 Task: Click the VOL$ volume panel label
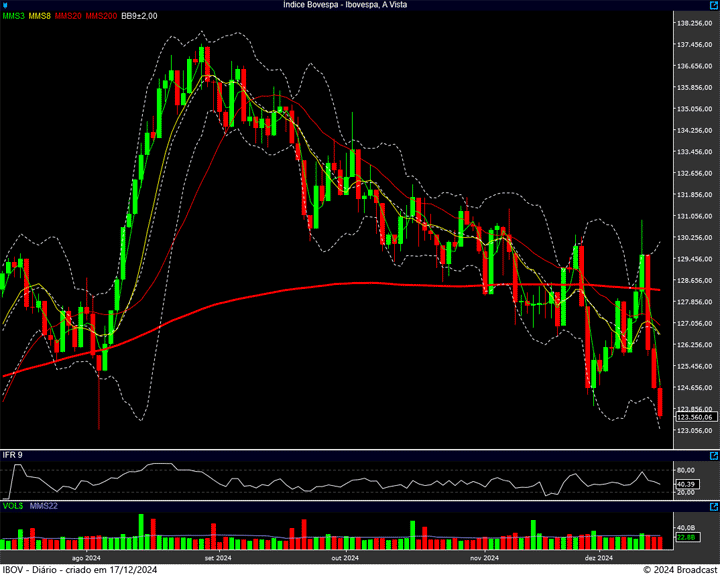13,507
